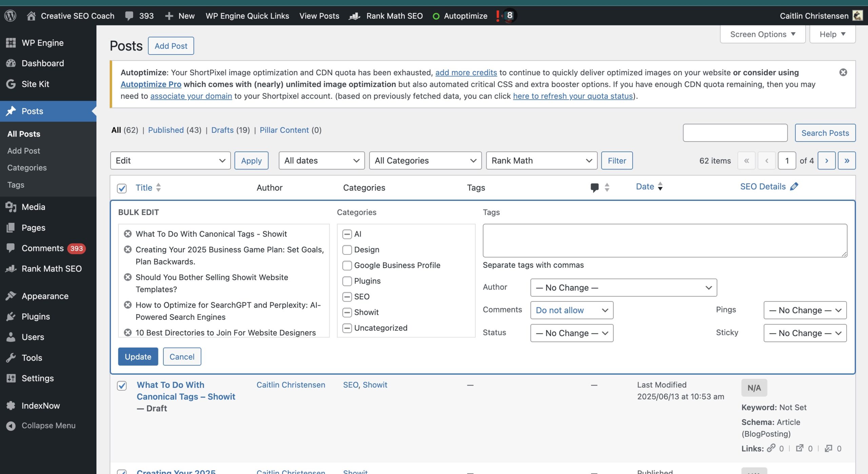Sort posts by comments column icon
868x474 pixels.
coord(594,187)
